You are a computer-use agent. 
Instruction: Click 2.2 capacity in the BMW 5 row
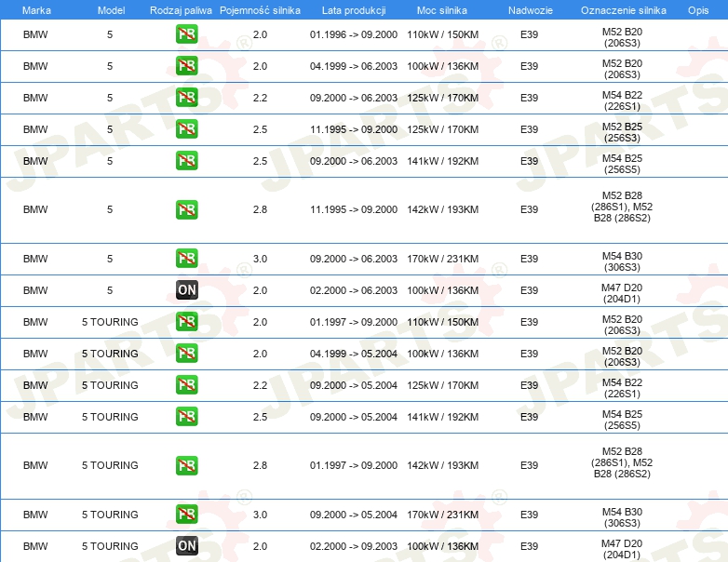pos(260,98)
